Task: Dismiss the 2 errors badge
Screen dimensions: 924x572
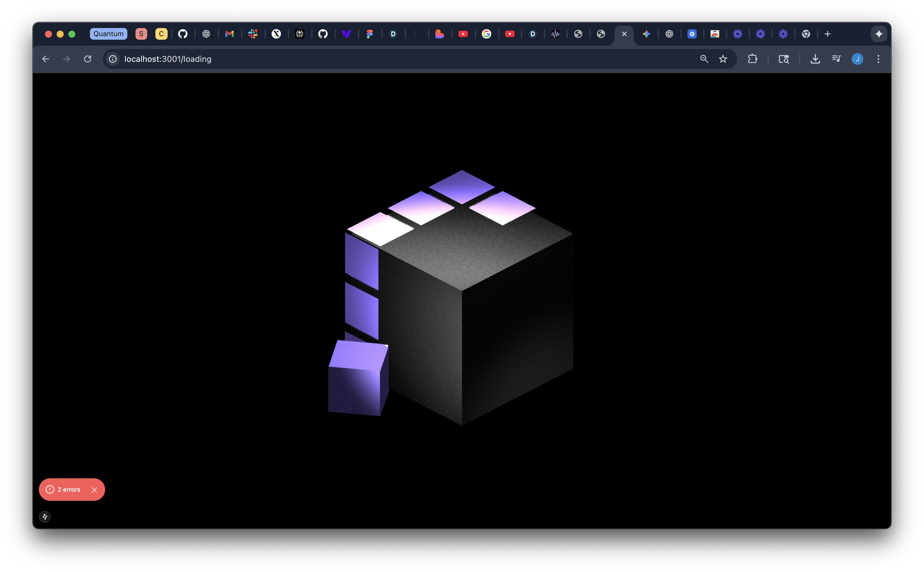Action: [x=94, y=490]
